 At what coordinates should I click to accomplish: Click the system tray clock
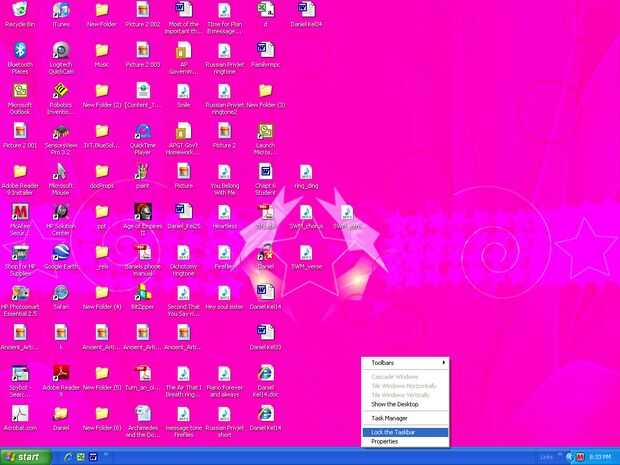click(x=600, y=457)
